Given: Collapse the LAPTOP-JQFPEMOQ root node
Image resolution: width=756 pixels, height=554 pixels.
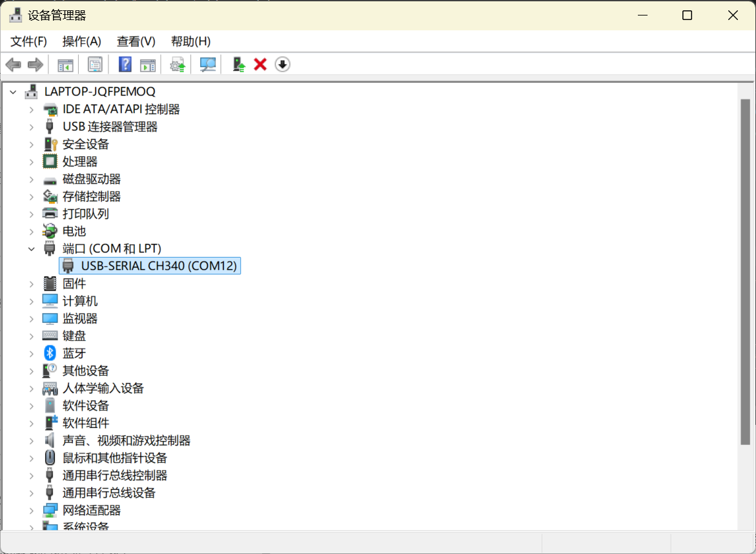Looking at the screenshot, I should click(x=13, y=92).
